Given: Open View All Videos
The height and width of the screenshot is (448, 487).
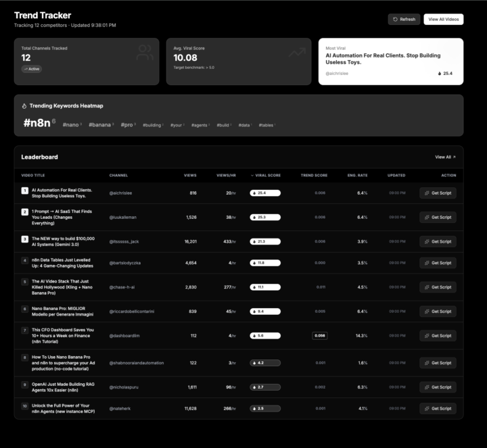Looking at the screenshot, I should tap(444, 19).
